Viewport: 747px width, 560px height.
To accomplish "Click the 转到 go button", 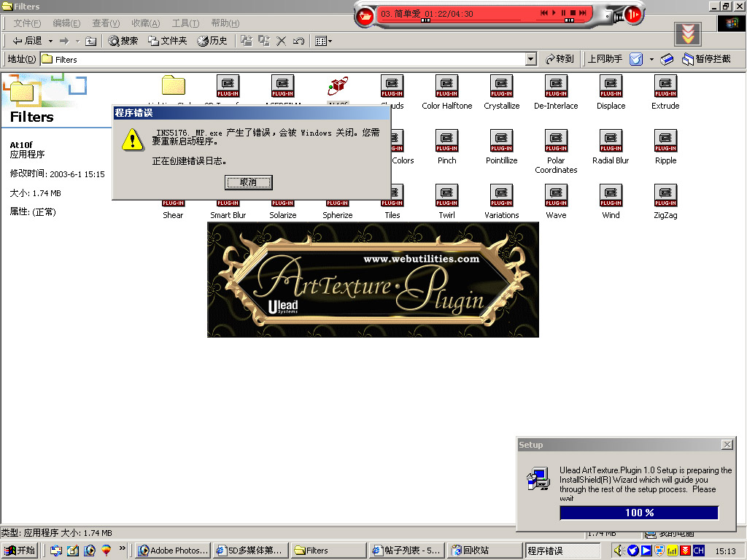I will [x=560, y=59].
